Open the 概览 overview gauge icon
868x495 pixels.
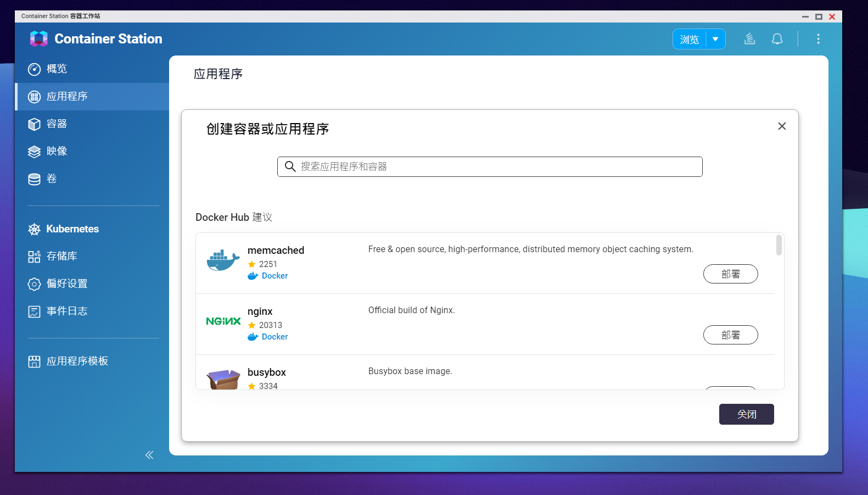34,69
